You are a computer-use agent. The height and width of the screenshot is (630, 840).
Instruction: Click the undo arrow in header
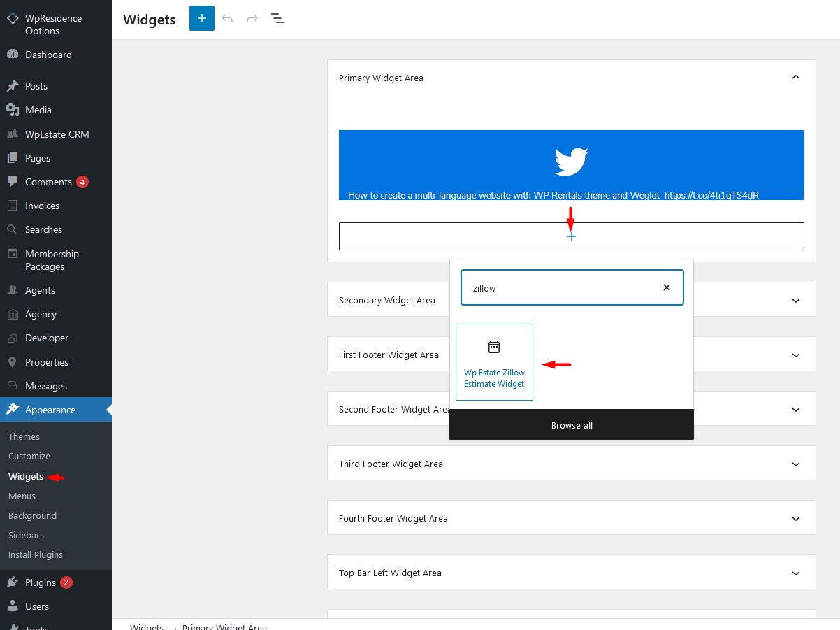point(227,18)
